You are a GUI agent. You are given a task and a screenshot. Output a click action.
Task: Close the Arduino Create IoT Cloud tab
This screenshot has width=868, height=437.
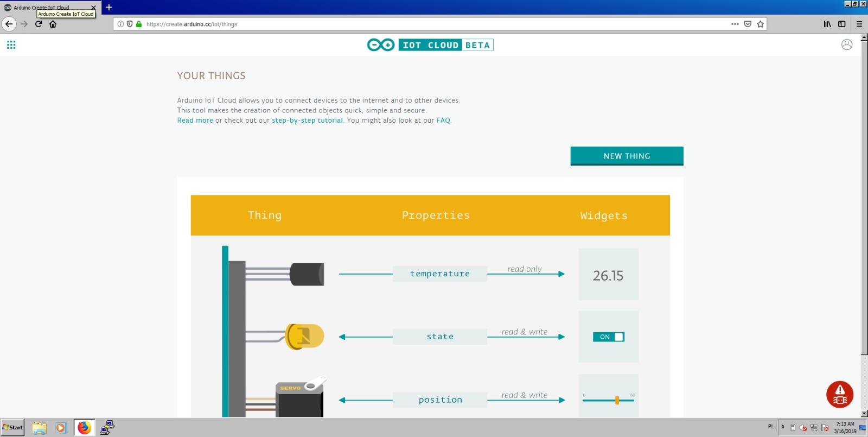tap(93, 8)
